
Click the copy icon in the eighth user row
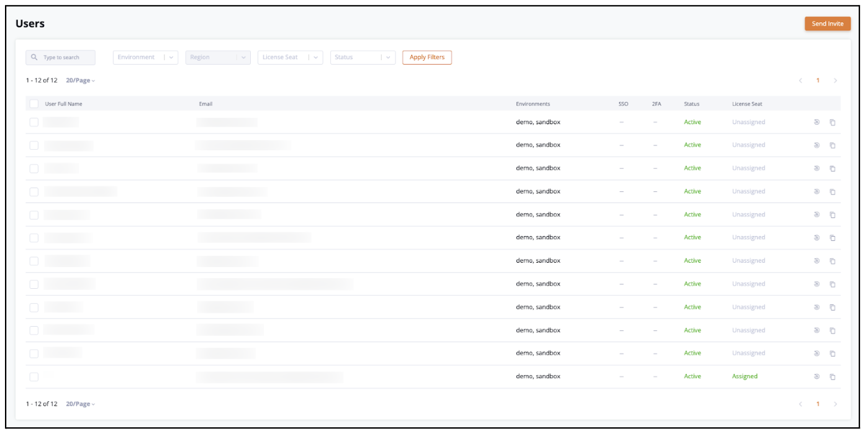point(833,284)
